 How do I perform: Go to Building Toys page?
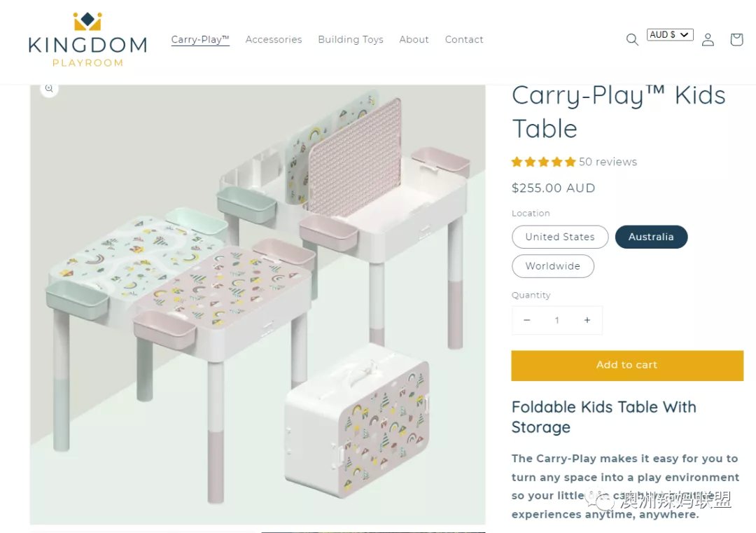click(x=351, y=39)
